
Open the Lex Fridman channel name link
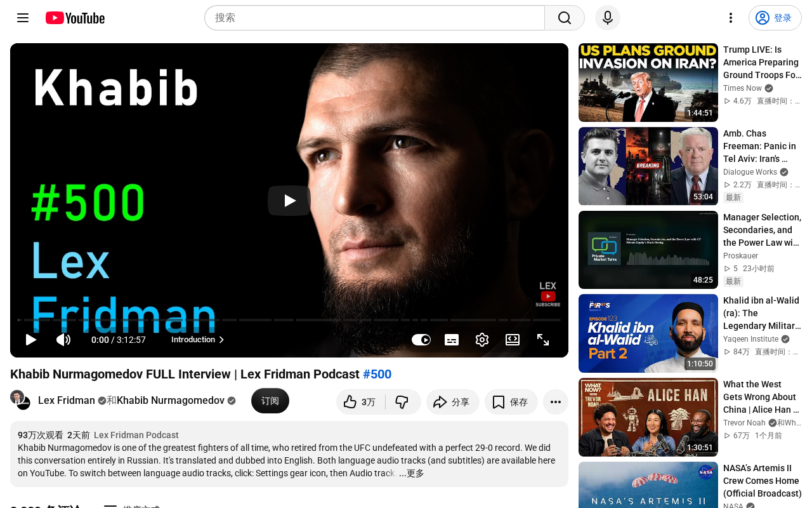[67, 401]
